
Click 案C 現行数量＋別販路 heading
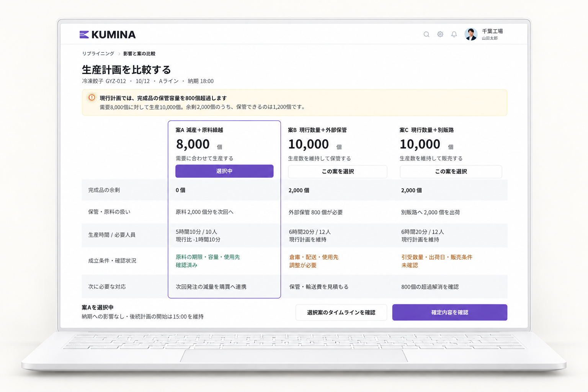pyautogui.click(x=427, y=130)
